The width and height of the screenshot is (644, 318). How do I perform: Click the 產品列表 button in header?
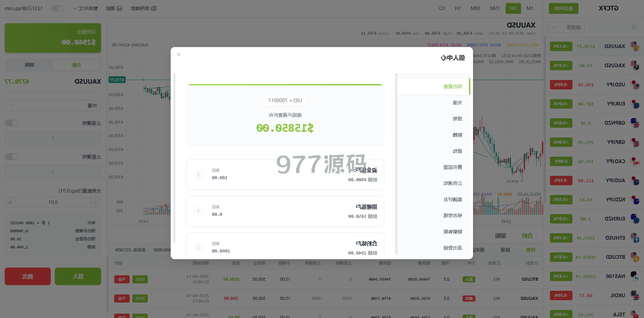click(564, 8)
